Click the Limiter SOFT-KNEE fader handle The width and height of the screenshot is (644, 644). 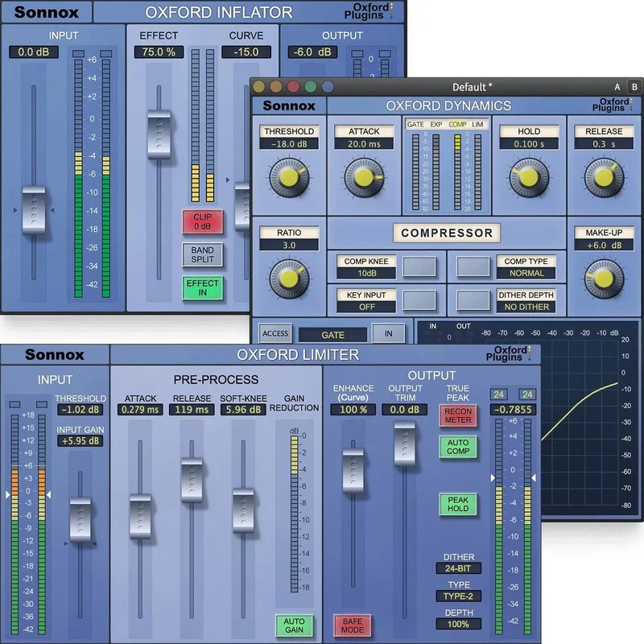243,511
